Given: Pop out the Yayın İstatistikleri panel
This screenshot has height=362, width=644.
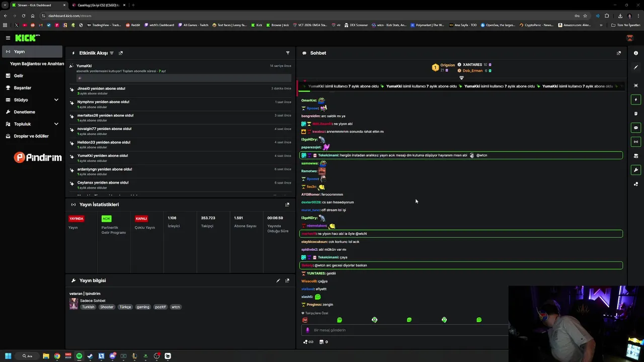Looking at the screenshot, I should tap(287, 205).
